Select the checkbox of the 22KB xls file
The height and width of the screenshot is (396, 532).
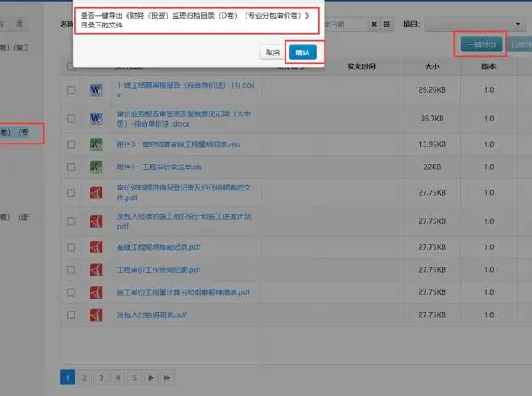click(x=71, y=167)
